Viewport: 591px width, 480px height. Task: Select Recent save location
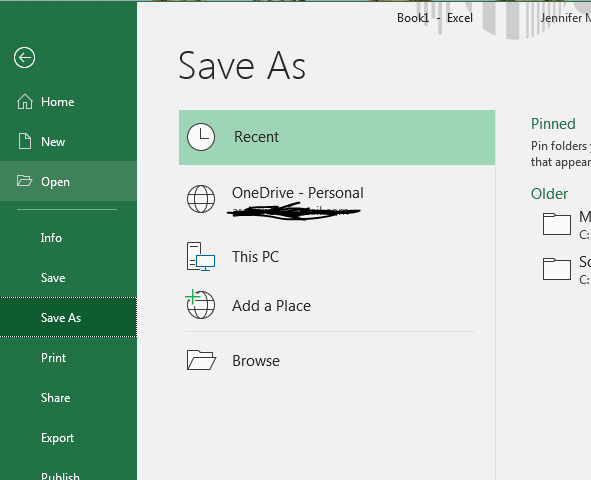coord(337,137)
